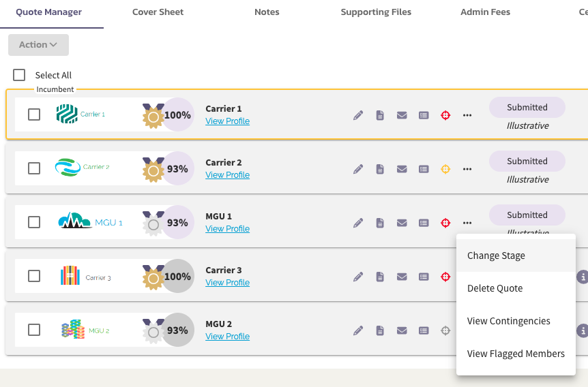Screen dimensions: 588x387
Task: Click info icon beside Carrier 3 row
Action: pyautogui.click(x=583, y=277)
